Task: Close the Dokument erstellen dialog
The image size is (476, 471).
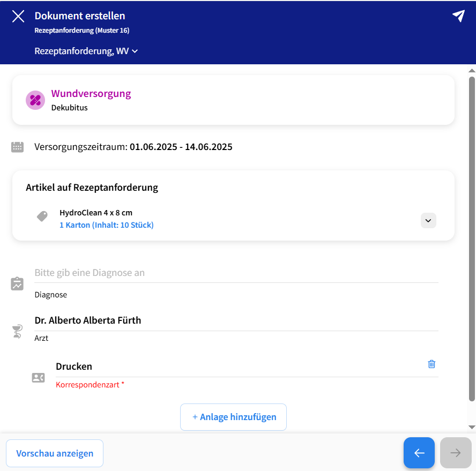Action: click(18, 16)
